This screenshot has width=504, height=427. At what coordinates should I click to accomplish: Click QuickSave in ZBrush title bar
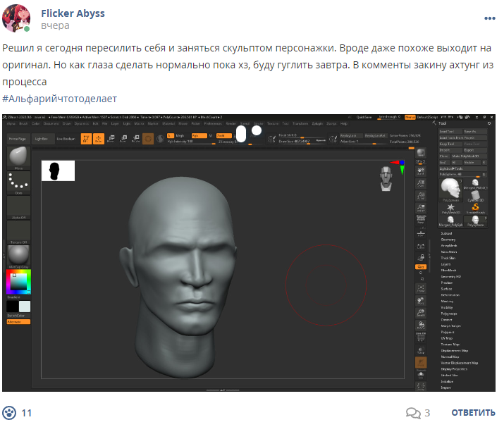coord(364,117)
